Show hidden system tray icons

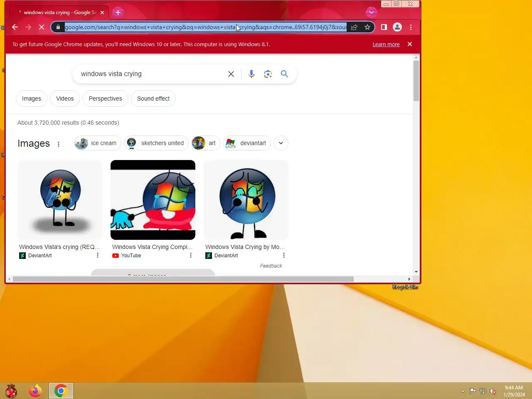pyautogui.click(x=463, y=391)
